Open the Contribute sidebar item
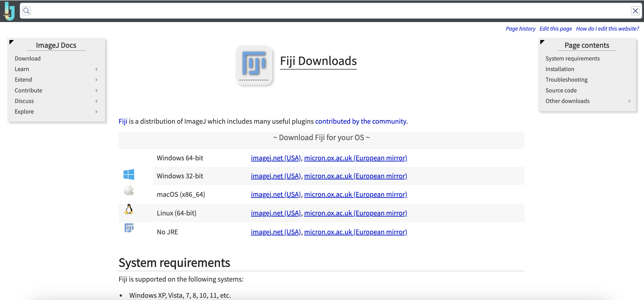 coord(28,90)
